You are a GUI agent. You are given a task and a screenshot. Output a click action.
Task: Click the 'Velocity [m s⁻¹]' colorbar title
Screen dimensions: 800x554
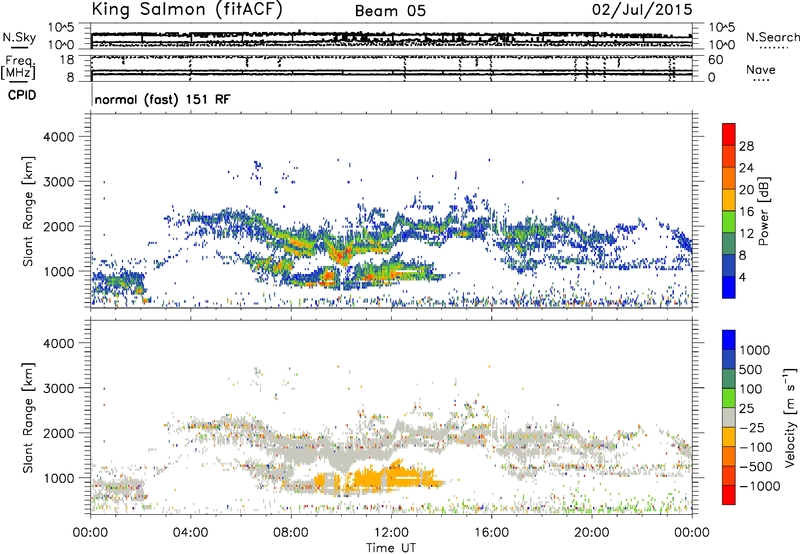click(x=790, y=417)
